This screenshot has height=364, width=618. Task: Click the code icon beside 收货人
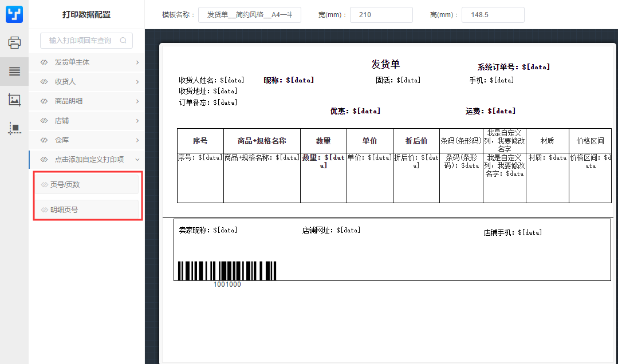(44, 81)
